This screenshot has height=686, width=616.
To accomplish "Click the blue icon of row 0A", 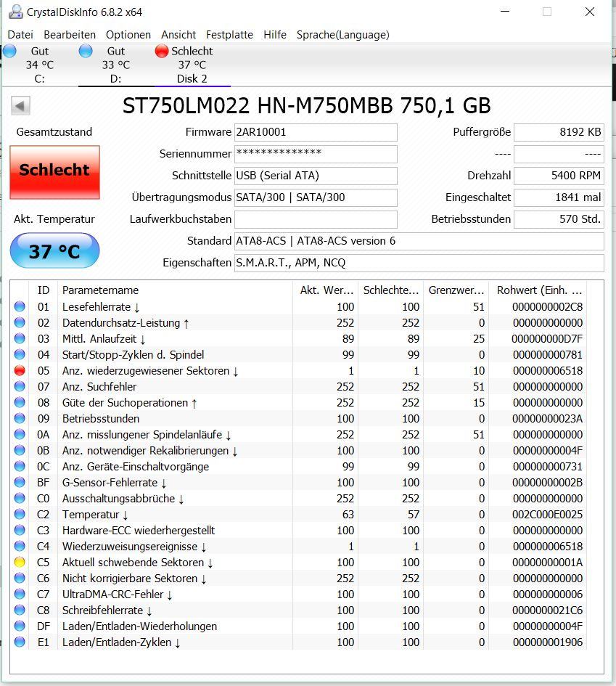I will 20,434.
